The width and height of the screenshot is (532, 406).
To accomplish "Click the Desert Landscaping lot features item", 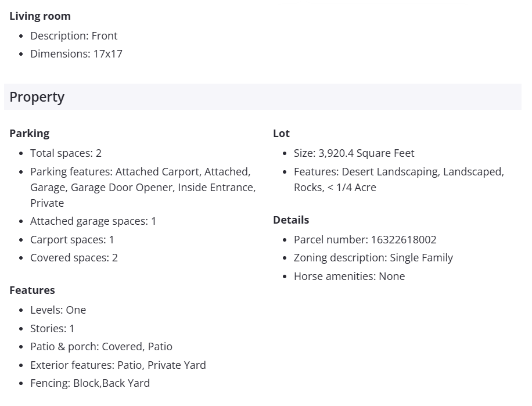I will click(x=398, y=179).
